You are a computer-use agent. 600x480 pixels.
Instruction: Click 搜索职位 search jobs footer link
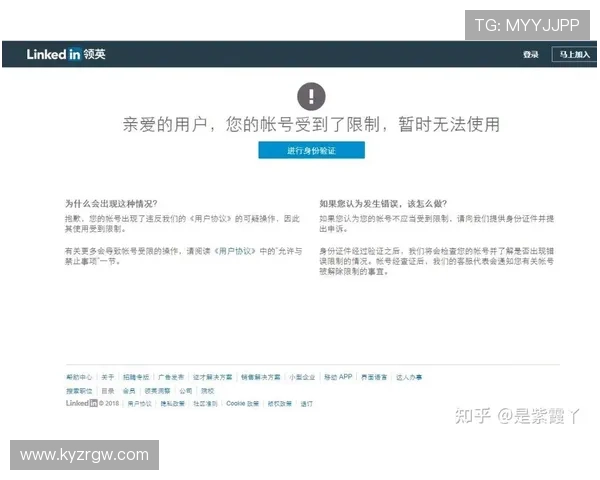[79, 391]
